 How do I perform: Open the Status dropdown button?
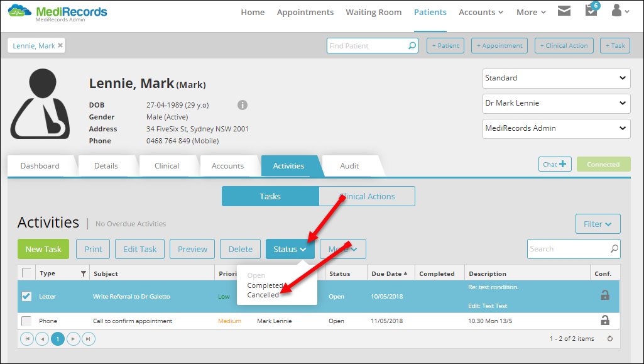tap(290, 249)
